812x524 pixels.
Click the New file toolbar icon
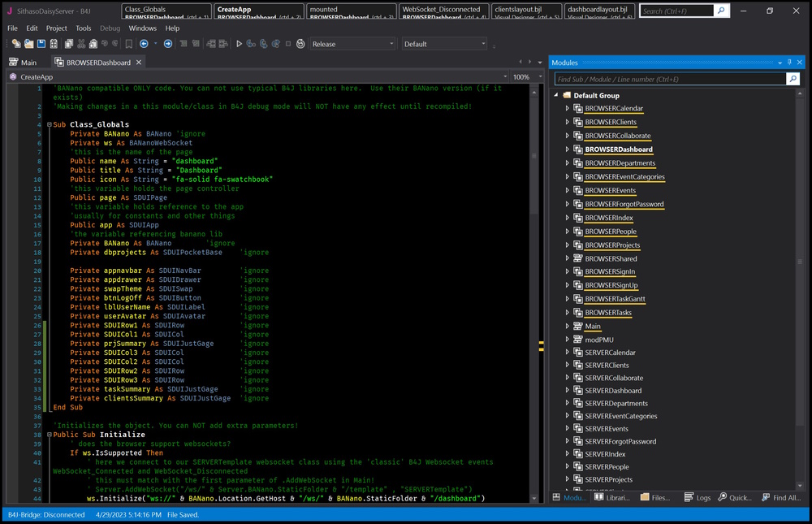click(16, 44)
